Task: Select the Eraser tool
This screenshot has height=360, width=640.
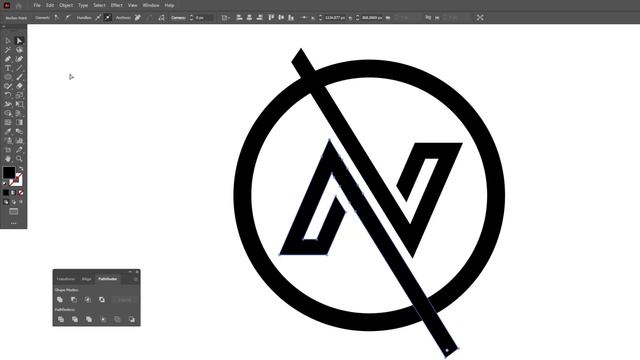Action: (19, 86)
